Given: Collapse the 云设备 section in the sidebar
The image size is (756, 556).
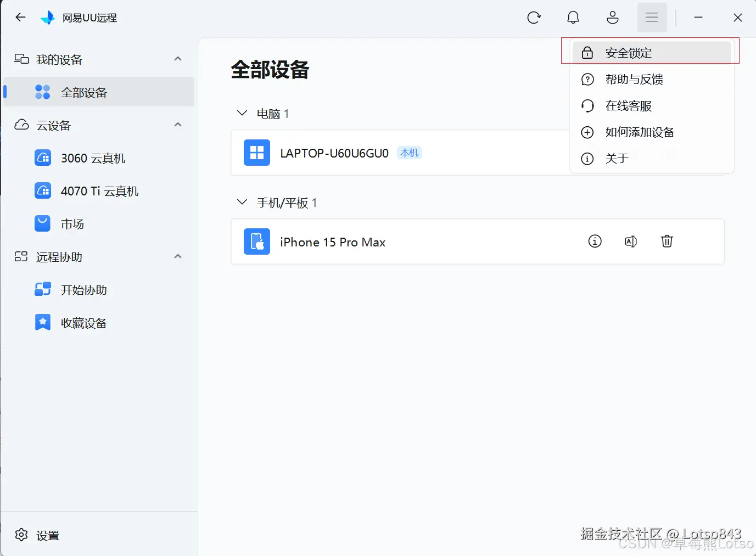Looking at the screenshot, I should (177, 125).
